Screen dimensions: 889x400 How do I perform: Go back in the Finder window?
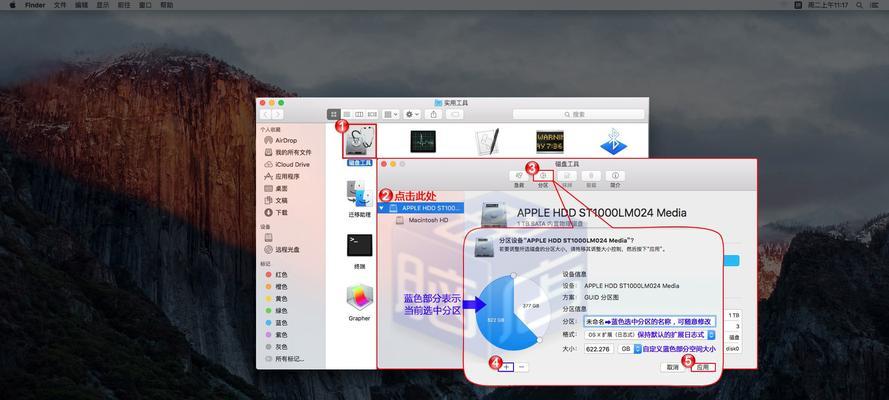[x=265, y=114]
